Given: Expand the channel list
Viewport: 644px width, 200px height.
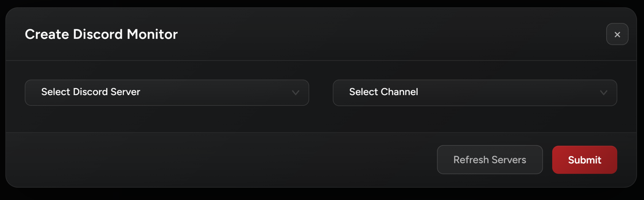Looking at the screenshot, I should click(x=475, y=93).
